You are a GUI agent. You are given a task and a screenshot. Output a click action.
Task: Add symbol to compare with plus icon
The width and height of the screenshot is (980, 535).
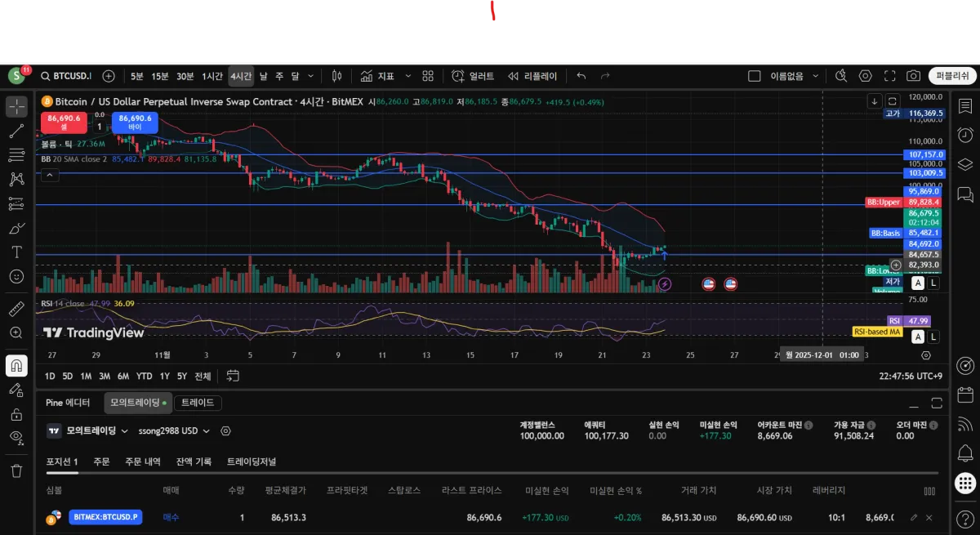click(109, 76)
